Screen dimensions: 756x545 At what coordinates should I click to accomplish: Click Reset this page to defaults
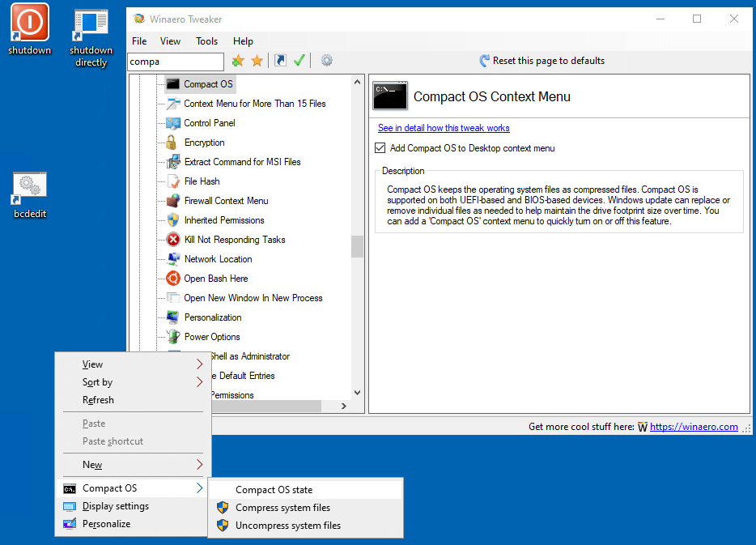click(x=542, y=61)
